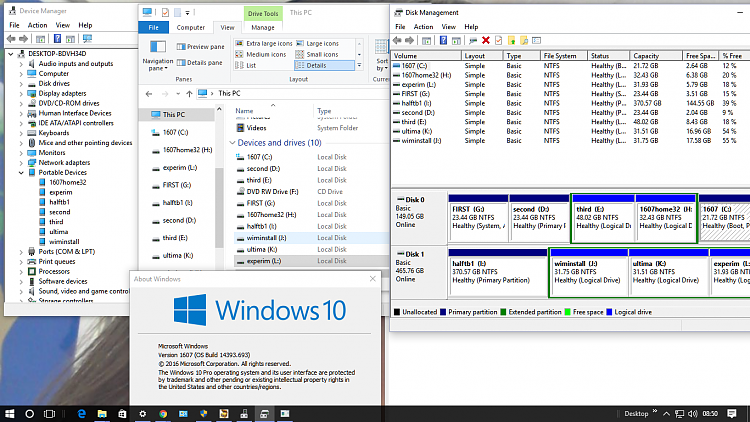The height and width of the screenshot is (422, 750).
Task: Open Microsoft Edge from the taskbar
Action: click(x=82, y=413)
